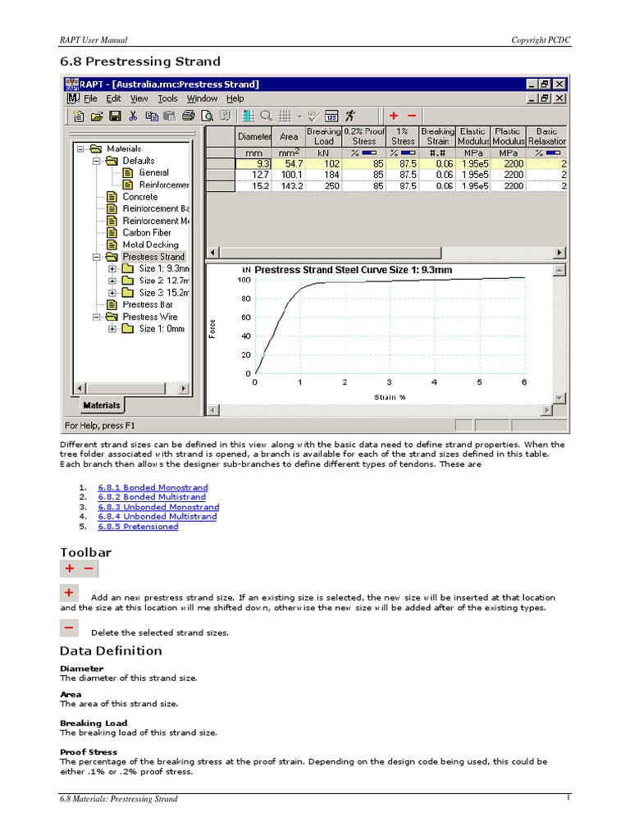
Task: Follow the 6.8.1 Bonded Monostrand link
Action: pos(153,487)
